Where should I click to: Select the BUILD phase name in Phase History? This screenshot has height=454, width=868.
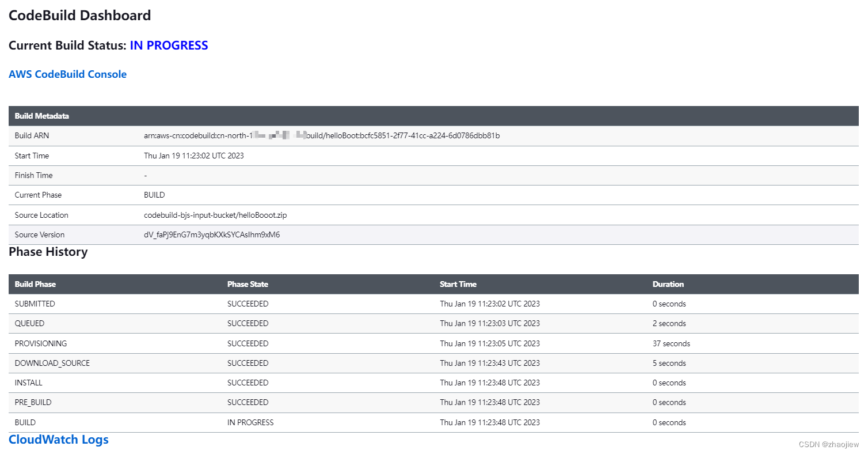[25, 422]
